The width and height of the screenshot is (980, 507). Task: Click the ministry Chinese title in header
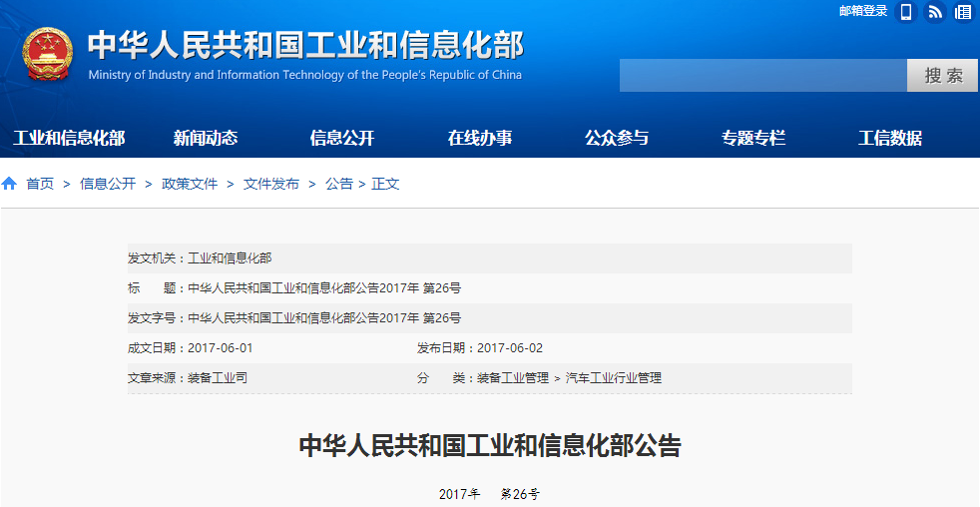(x=305, y=45)
